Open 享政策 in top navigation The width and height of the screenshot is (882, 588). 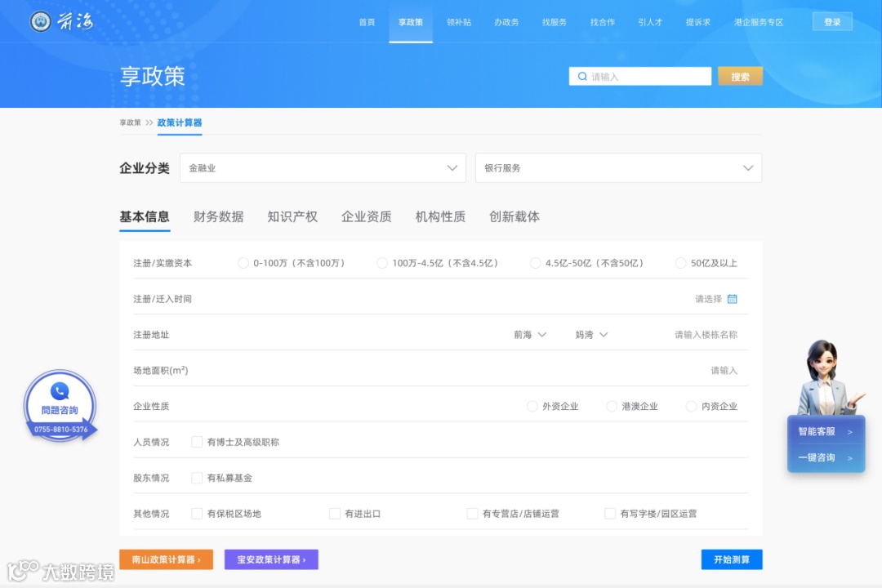tap(411, 22)
